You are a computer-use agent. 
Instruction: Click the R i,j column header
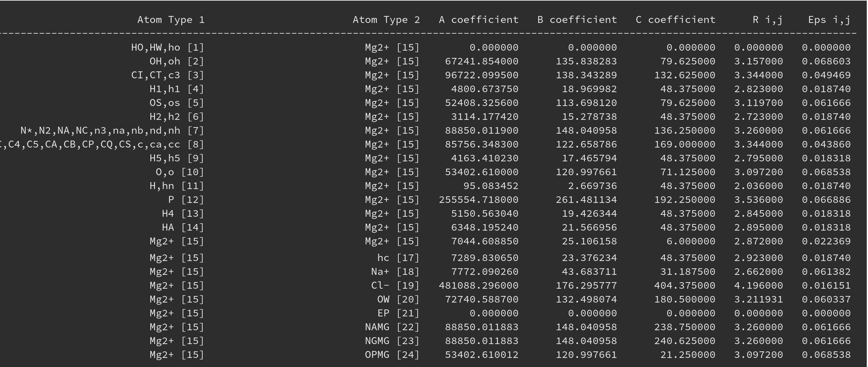click(768, 20)
